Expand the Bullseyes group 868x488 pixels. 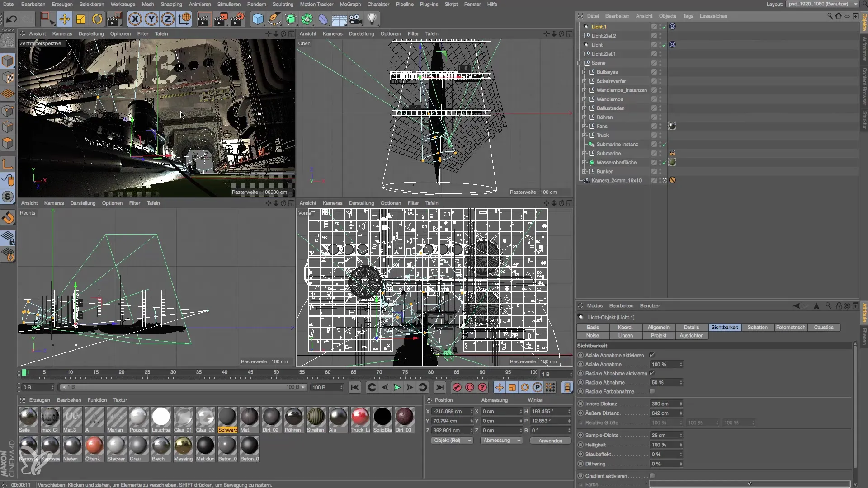coord(584,72)
